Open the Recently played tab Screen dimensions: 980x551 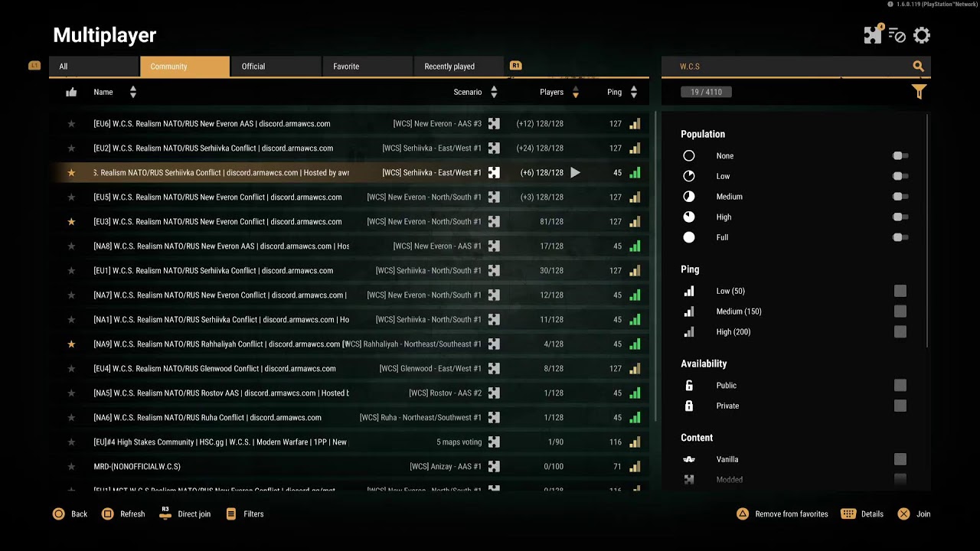[x=459, y=67]
